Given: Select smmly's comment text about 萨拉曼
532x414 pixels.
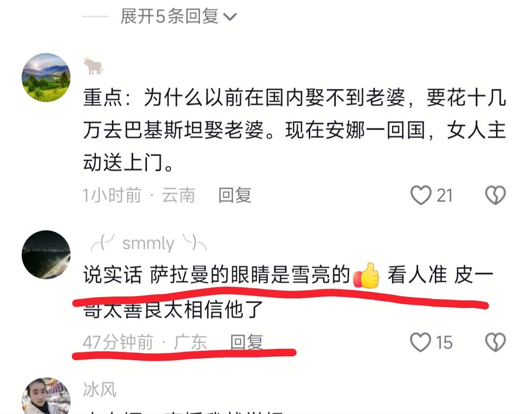Looking at the screenshot, I should 288,292.
